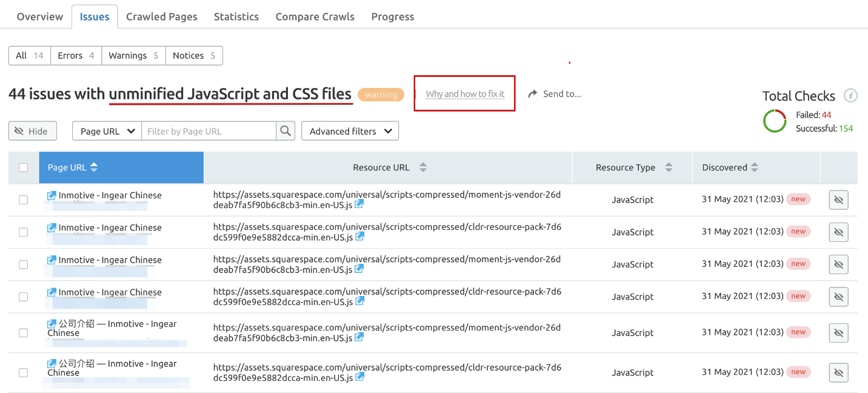Click the sort chevrons on Resource Type column

click(669, 167)
